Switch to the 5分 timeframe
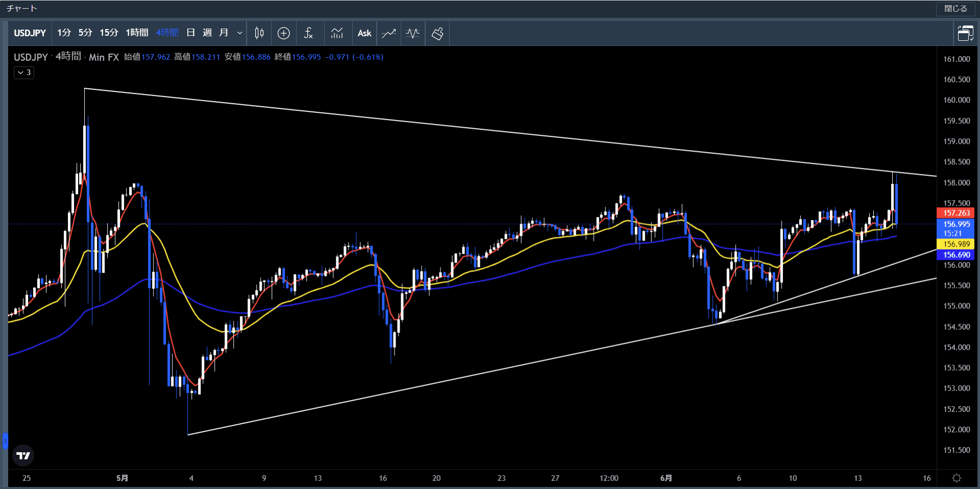Viewport: 980px width, 489px height. tap(85, 33)
